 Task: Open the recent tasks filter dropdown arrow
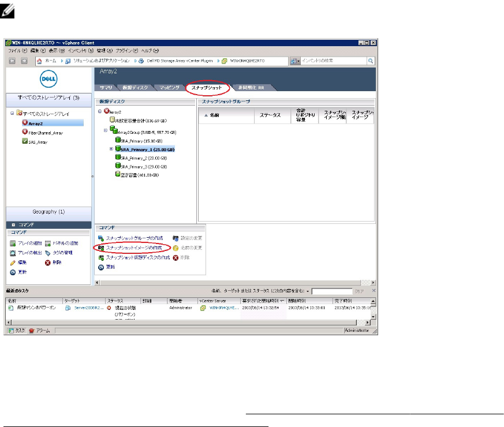tap(308, 291)
